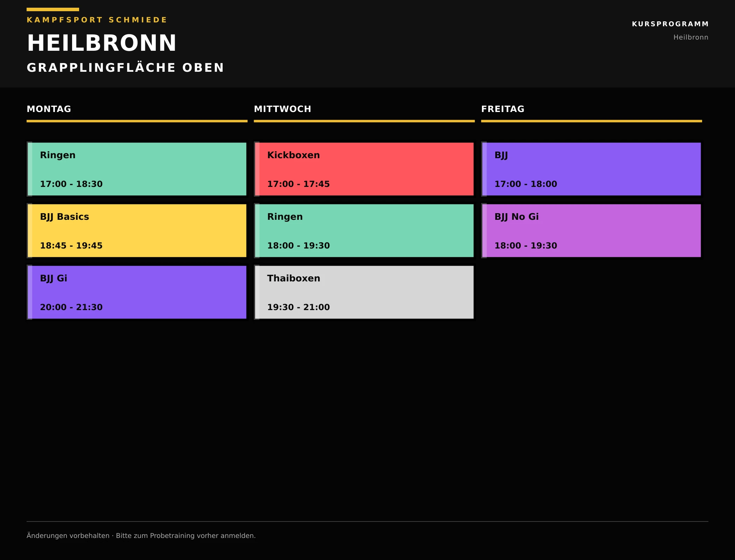The height and width of the screenshot is (560, 735).
Task: Click the MITTWOCH column header
Action: coord(282,109)
